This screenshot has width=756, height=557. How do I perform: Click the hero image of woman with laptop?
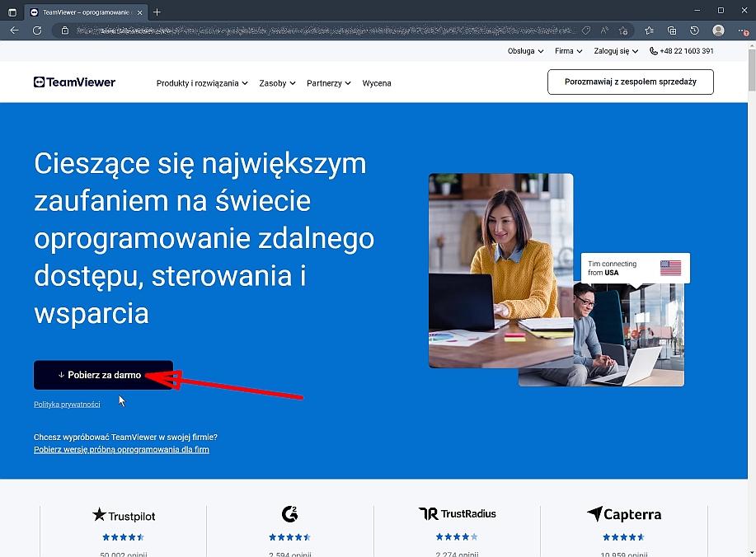pyautogui.click(x=501, y=270)
